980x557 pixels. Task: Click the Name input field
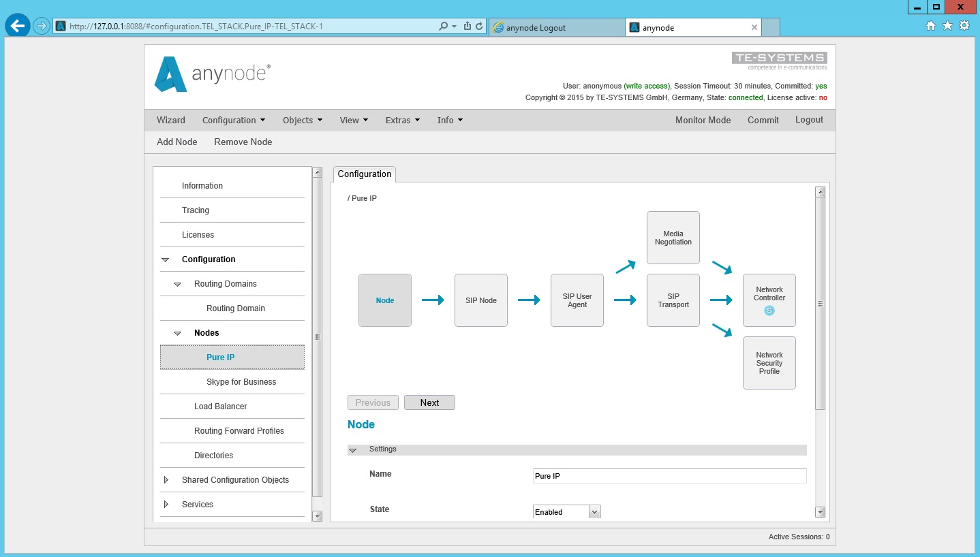click(669, 476)
